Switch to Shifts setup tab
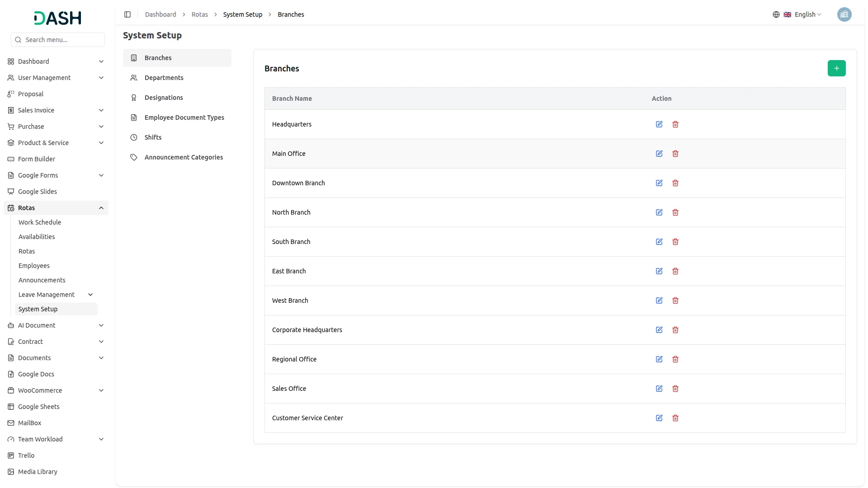 pyautogui.click(x=153, y=137)
